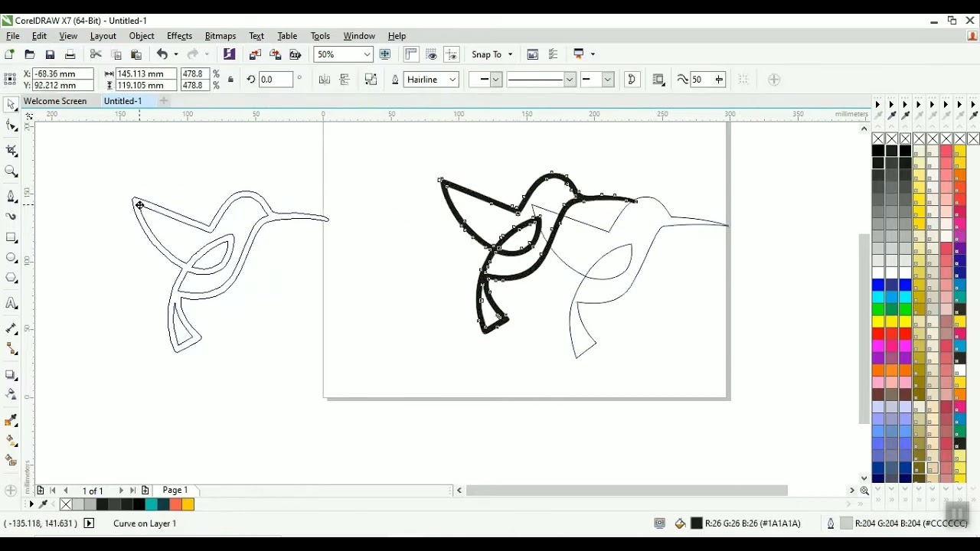This screenshot has width=980, height=551.
Task: Click the no-color swatch in document palette
Action: [66, 504]
